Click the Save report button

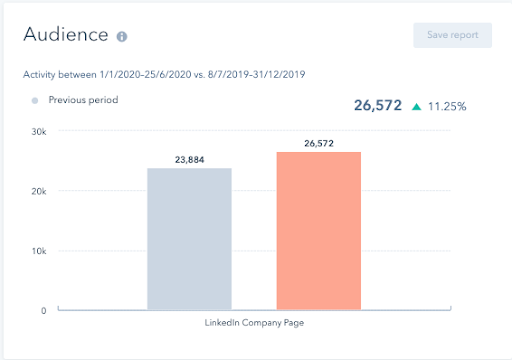tap(452, 35)
